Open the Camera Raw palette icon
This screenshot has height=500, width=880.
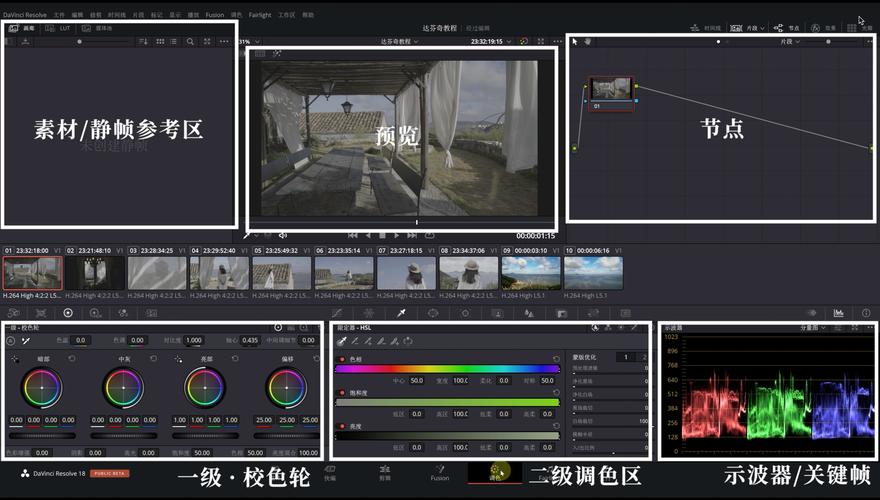[13, 313]
